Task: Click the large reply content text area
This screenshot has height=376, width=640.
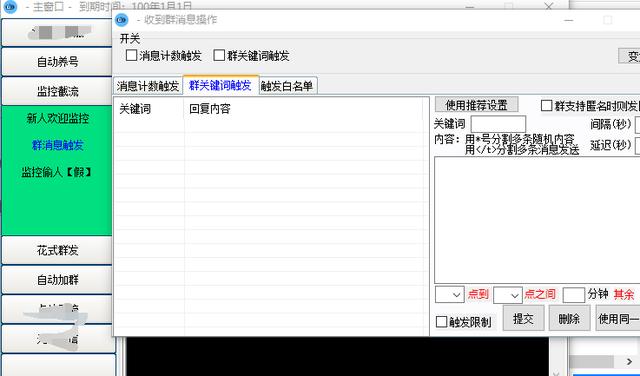Action: coord(537,220)
